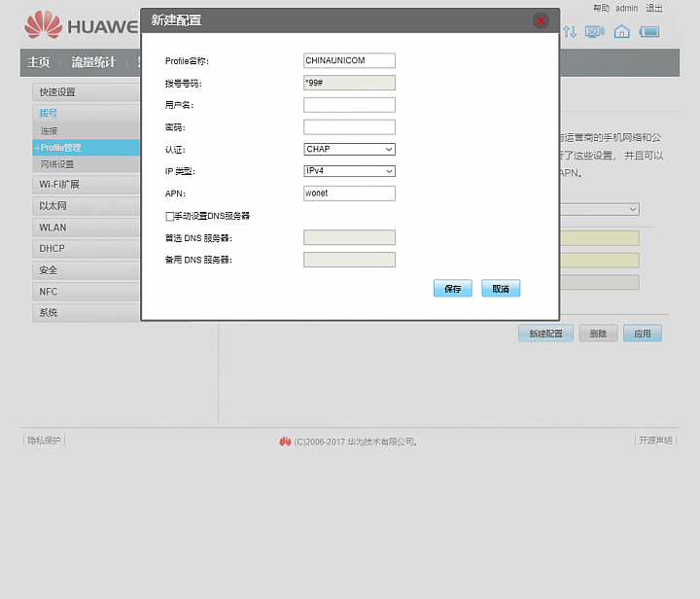Open DHCP in the sidebar
Viewport: 700px width, 599px height.
tap(87, 249)
